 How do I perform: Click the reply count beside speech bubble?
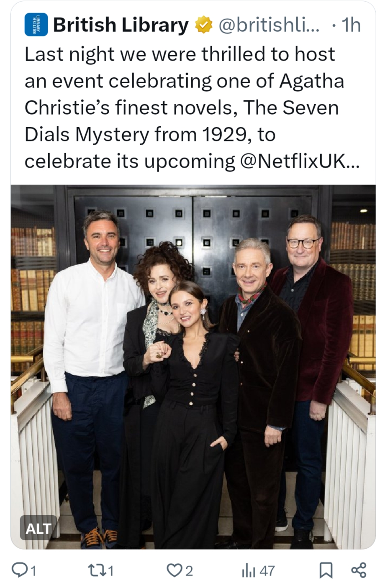[33, 570]
